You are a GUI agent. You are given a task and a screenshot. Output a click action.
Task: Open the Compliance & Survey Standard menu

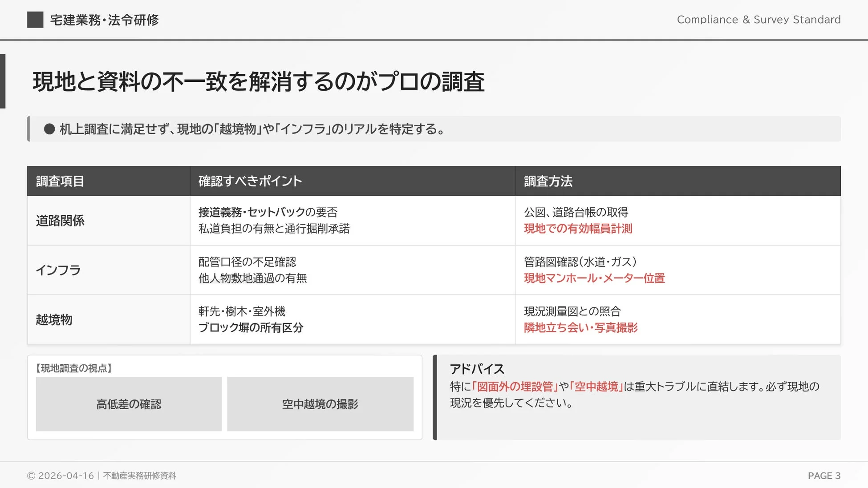coord(758,20)
